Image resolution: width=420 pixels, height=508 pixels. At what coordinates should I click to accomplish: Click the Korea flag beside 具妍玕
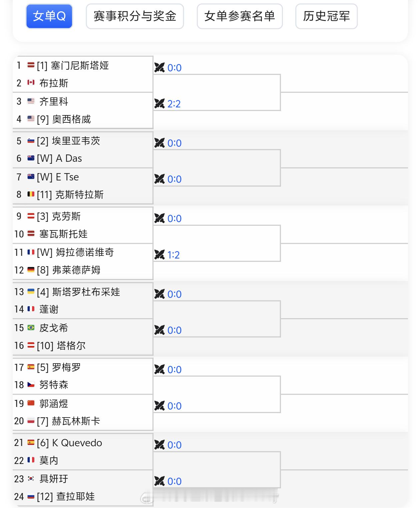(31, 479)
